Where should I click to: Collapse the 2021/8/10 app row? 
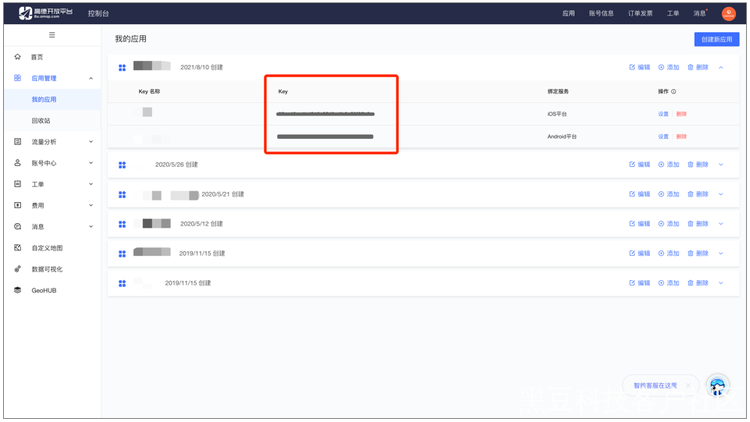pos(721,67)
